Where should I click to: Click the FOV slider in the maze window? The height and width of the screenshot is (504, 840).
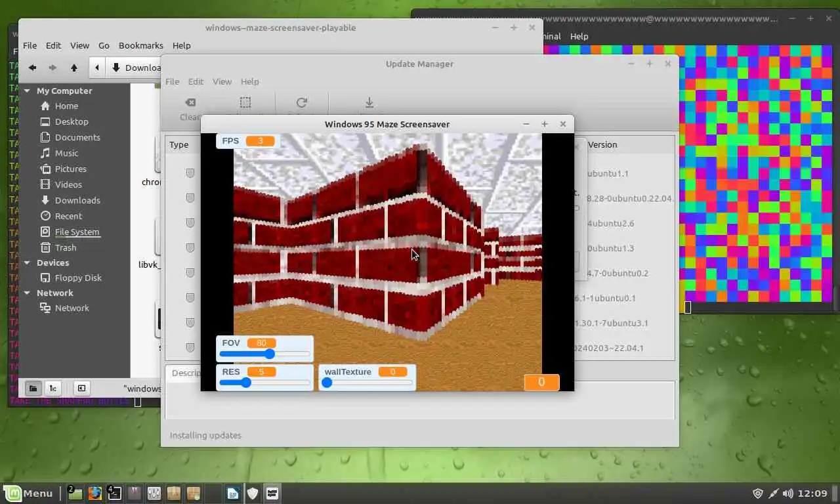tap(264, 354)
